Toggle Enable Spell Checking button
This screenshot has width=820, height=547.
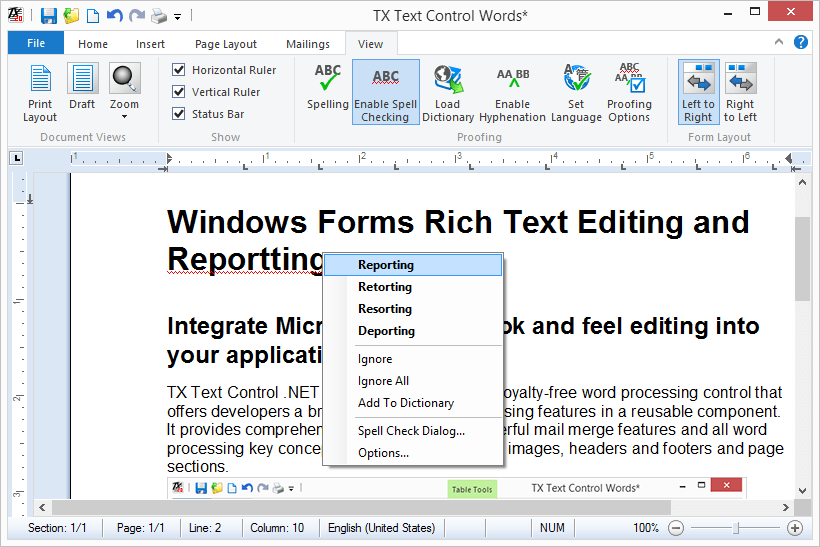tap(385, 92)
